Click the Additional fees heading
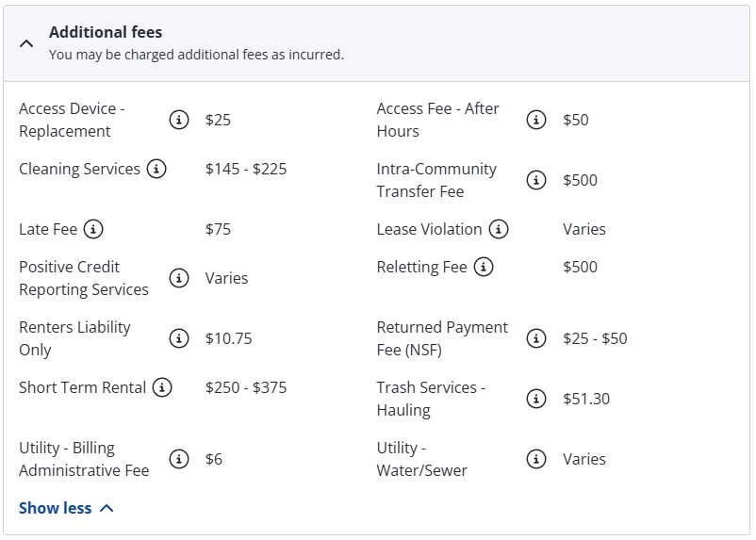This screenshot has height=540, width=756. [106, 32]
